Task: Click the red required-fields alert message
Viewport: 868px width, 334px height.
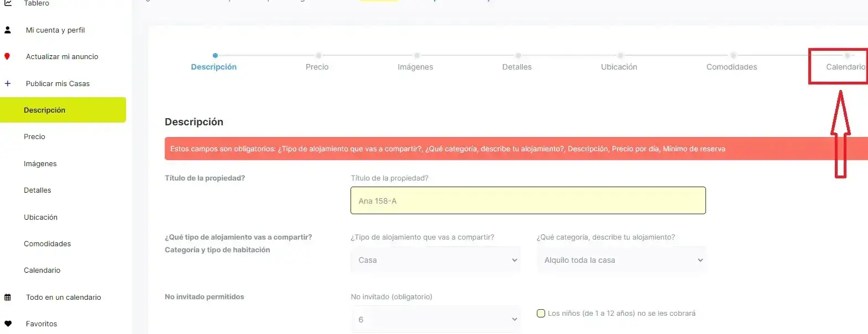Action: tap(516, 149)
